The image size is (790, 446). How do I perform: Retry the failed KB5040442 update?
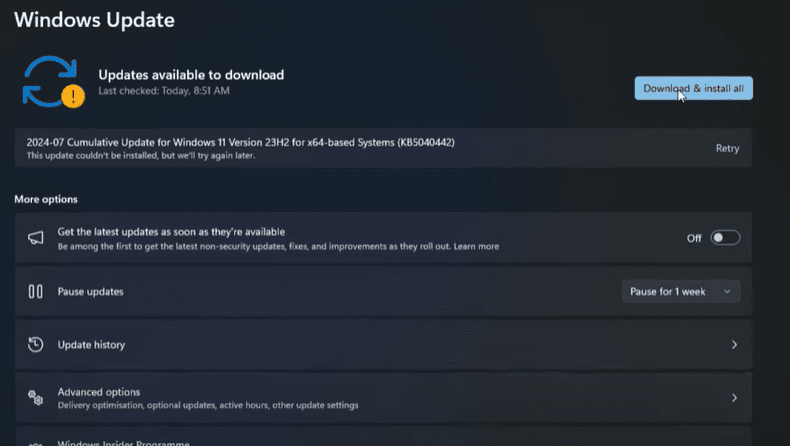[727, 149]
